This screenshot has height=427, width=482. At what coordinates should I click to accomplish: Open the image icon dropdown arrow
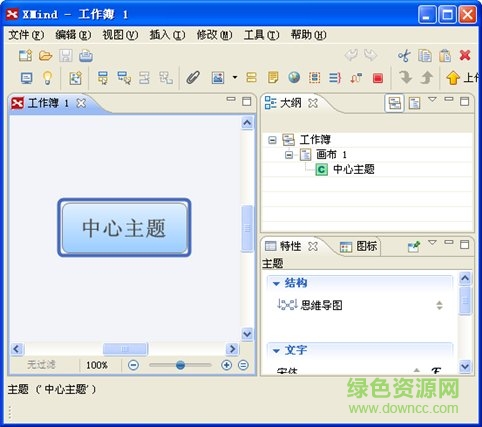point(235,78)
